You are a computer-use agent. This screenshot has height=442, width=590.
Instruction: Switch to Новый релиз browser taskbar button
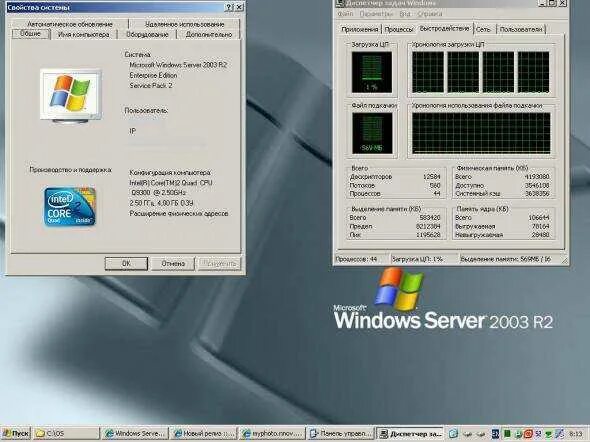203,434
